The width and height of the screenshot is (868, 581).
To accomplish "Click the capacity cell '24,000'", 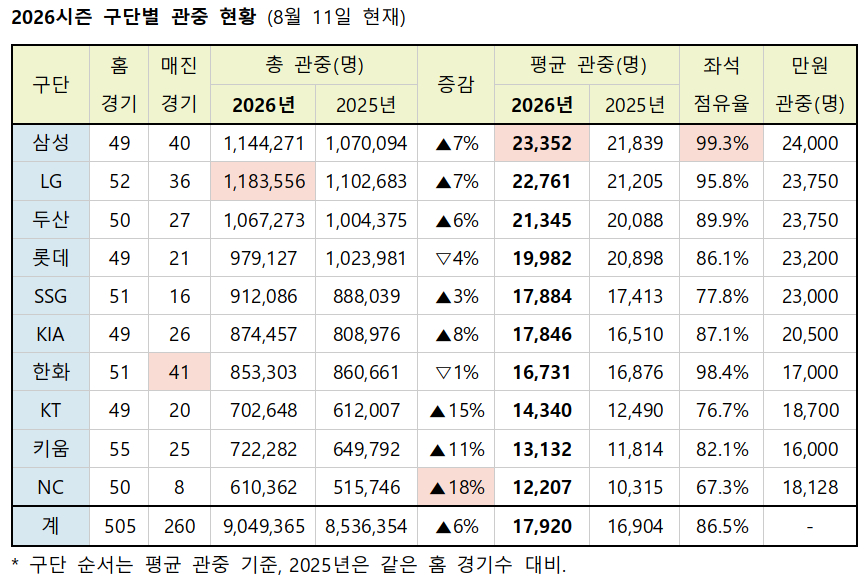I will 810,143.
